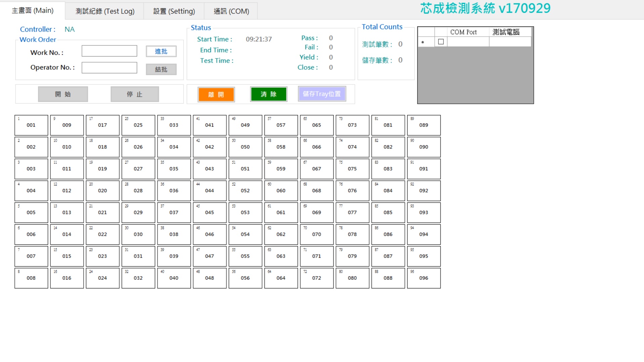644x362 pixels.
Task: Open the 通訊 (COM) tab
Action: [x=231, y=11]
